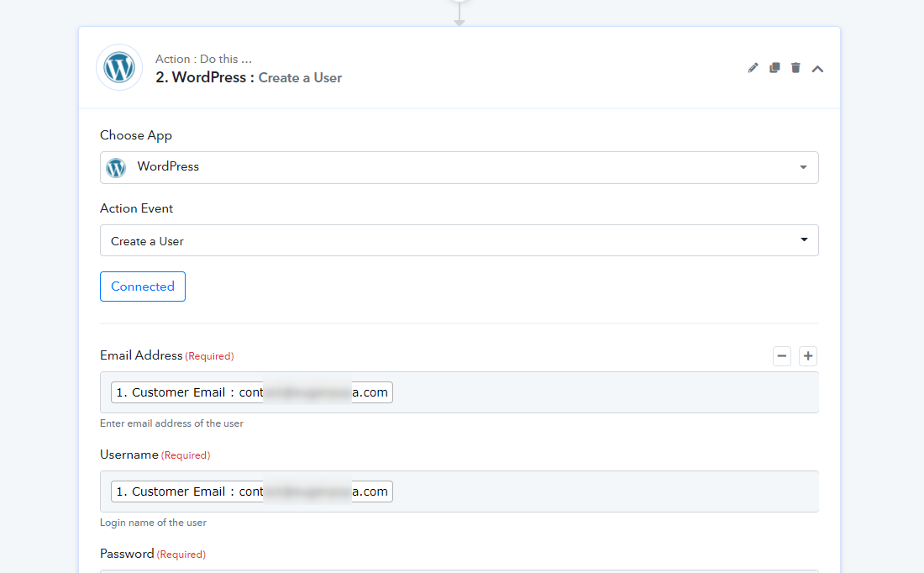Open the Choose App dropdown
This screenshot has width=924, height=573.
pyautogui.click(x=459, y=167)
